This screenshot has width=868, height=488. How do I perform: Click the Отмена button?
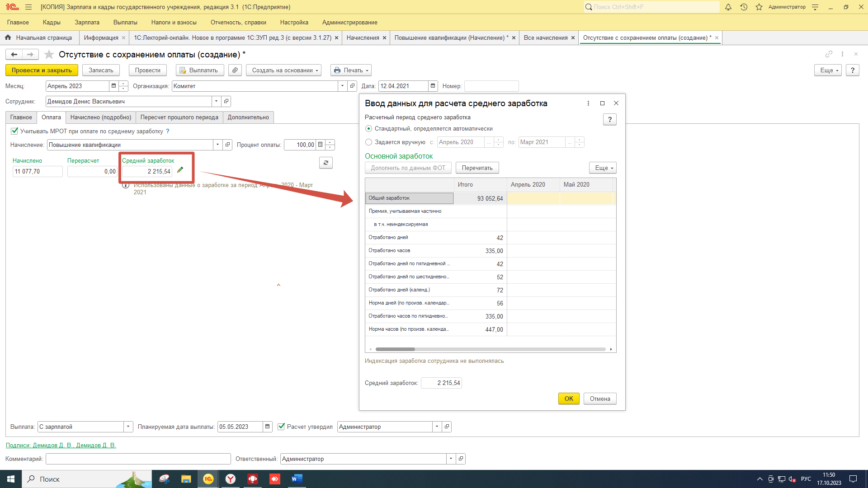click(599, 399)
